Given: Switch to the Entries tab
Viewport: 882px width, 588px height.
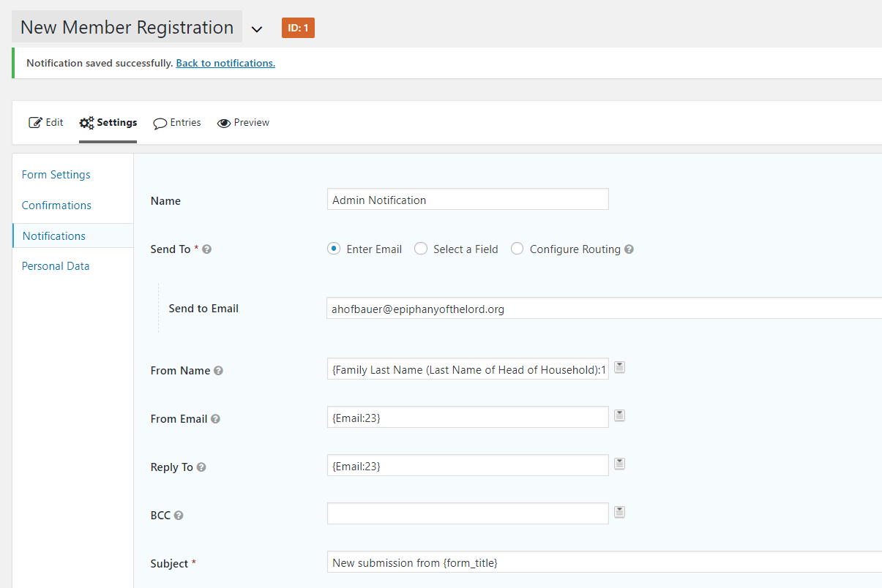Looking at the screenshot, I should click(x=177, y=123).
